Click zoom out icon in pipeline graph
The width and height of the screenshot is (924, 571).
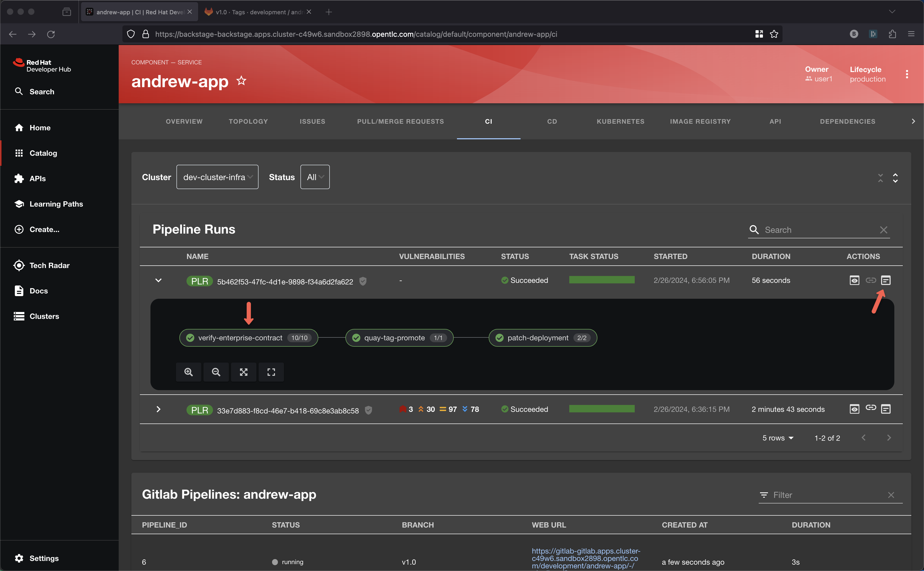coord(216,372)
